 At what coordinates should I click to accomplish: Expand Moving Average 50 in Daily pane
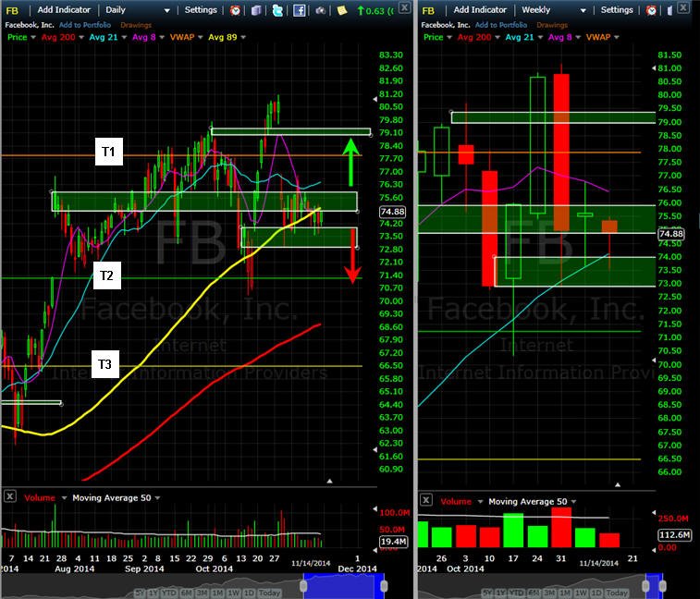coord(157,497)
